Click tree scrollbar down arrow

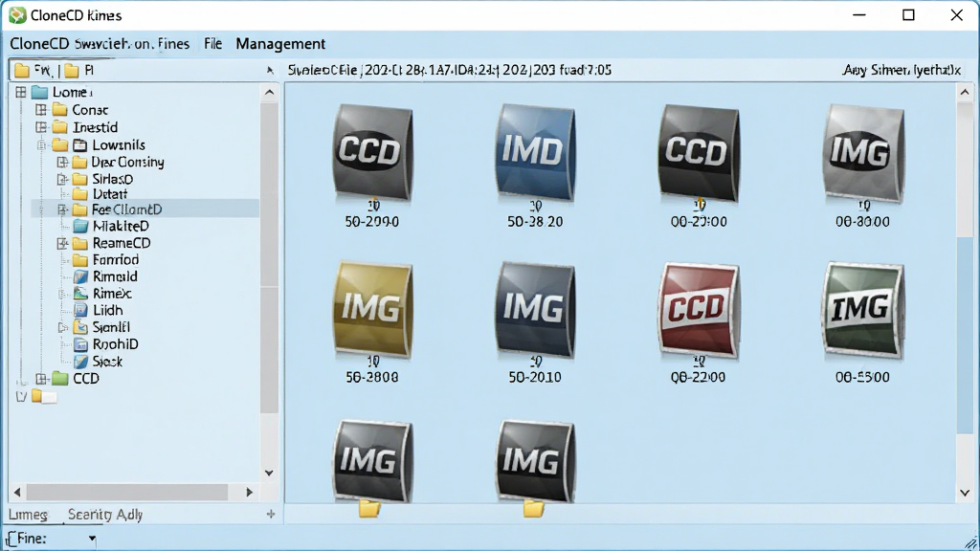click(269, 473)
